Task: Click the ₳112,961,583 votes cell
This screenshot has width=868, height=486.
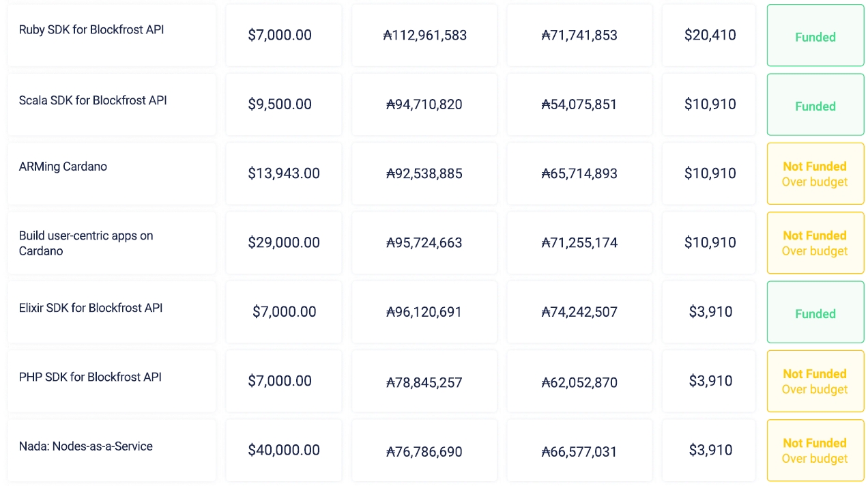Action: click(424, 35)
